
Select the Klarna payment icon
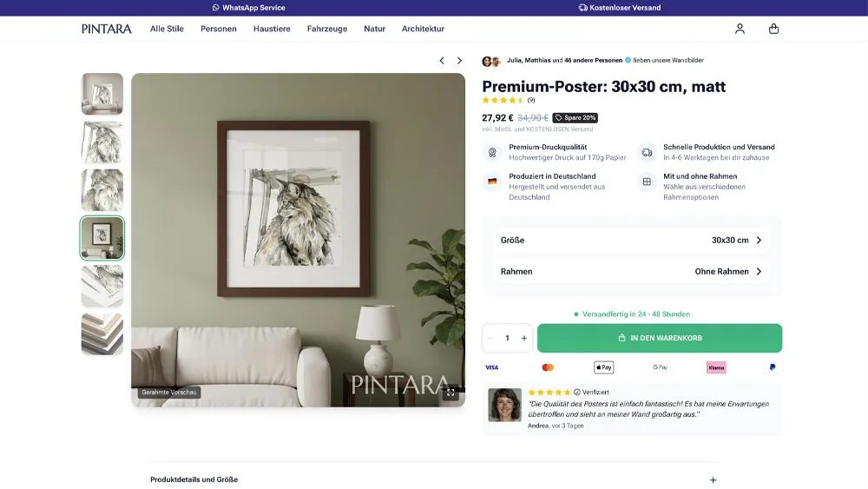click(x=716, y=367)
